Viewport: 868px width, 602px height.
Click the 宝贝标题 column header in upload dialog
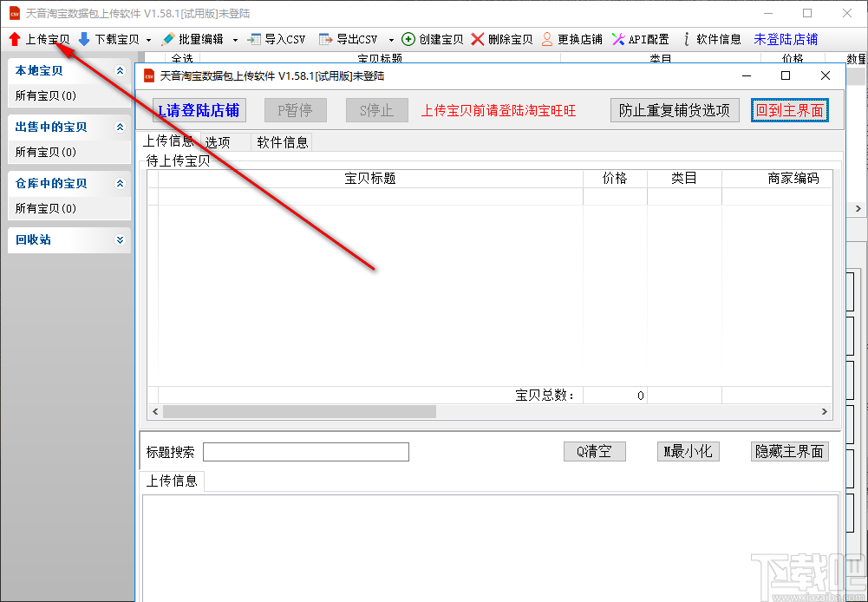pyautogui.click(x=370, y=179)
